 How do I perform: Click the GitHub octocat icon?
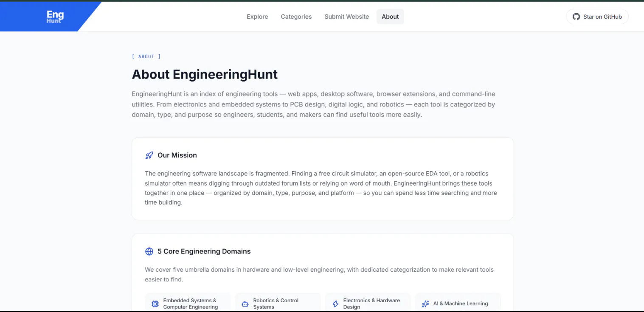576,17
